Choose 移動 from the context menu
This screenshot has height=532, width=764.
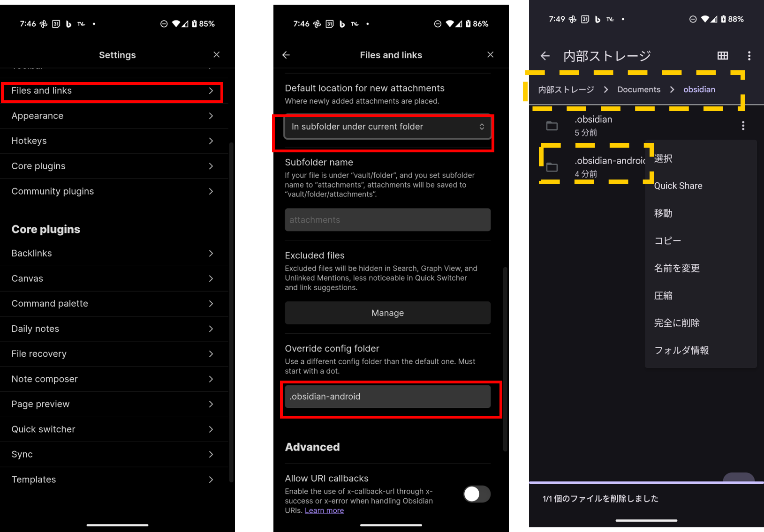tap(701, 213)
